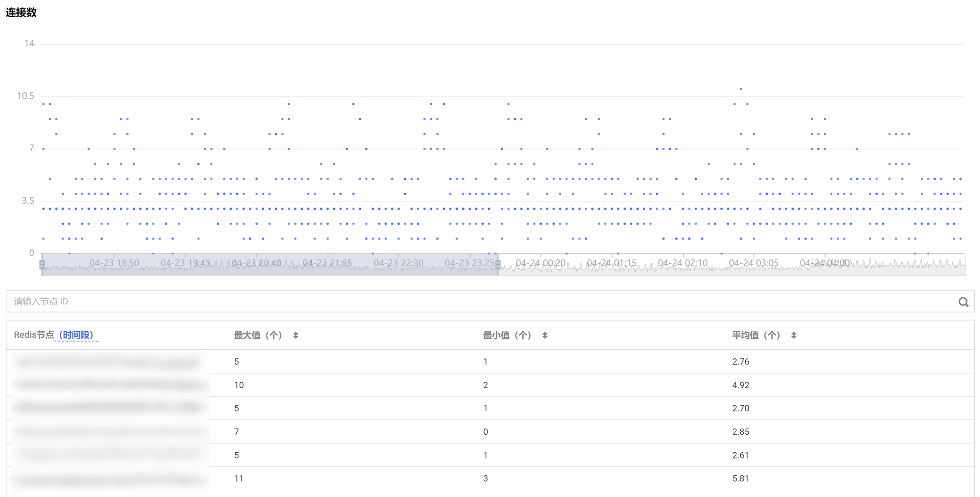Click right handle of time range slider
980x497 pixels.
pyautogui.click(x=498, y=265)
